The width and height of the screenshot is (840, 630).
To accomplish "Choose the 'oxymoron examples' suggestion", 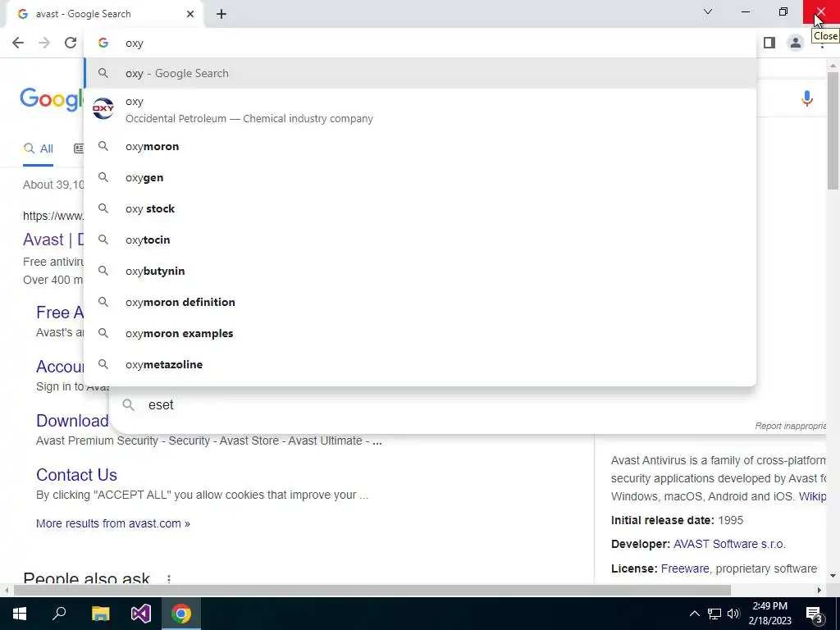I will (x=420, y=333).
